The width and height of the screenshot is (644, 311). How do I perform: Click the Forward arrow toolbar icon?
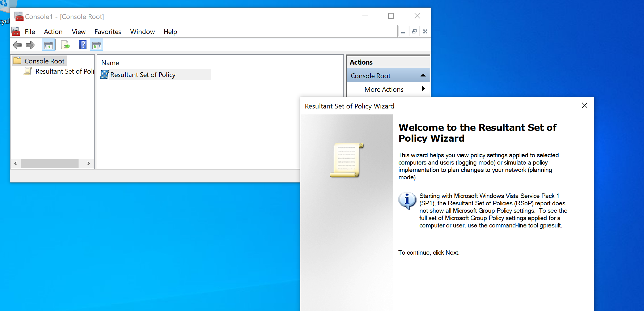click(30, 45)
